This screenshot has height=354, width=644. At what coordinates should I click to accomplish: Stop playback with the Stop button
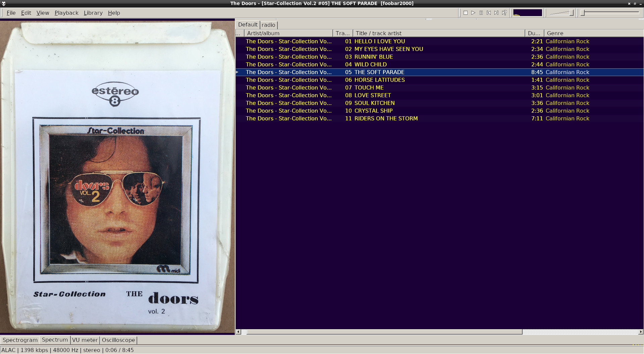[465, 13]
